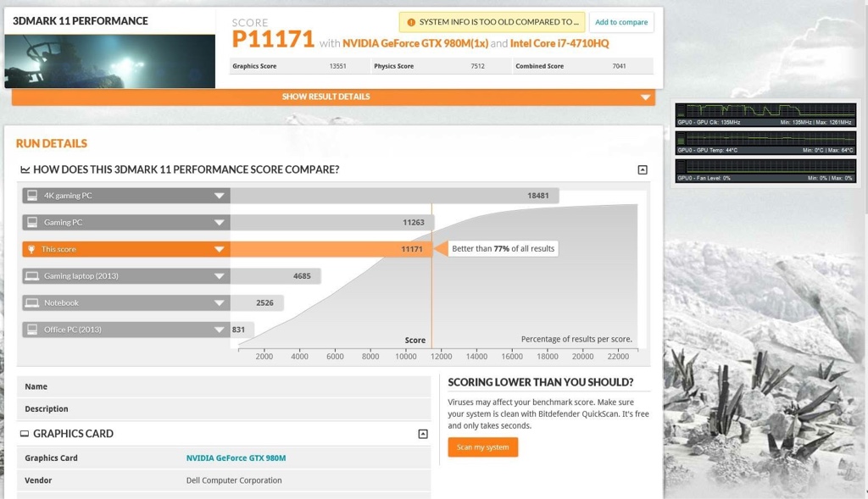868x499 pixels.
Task: Click the GPU0 GPU Temp monitor graph
Action: coord(765,142)
